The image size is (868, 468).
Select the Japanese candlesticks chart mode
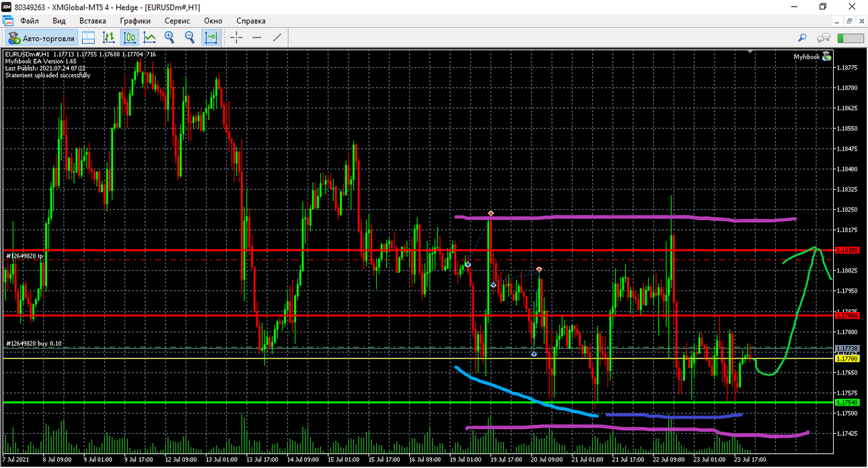pyautogui.click(x=129, y=38)
